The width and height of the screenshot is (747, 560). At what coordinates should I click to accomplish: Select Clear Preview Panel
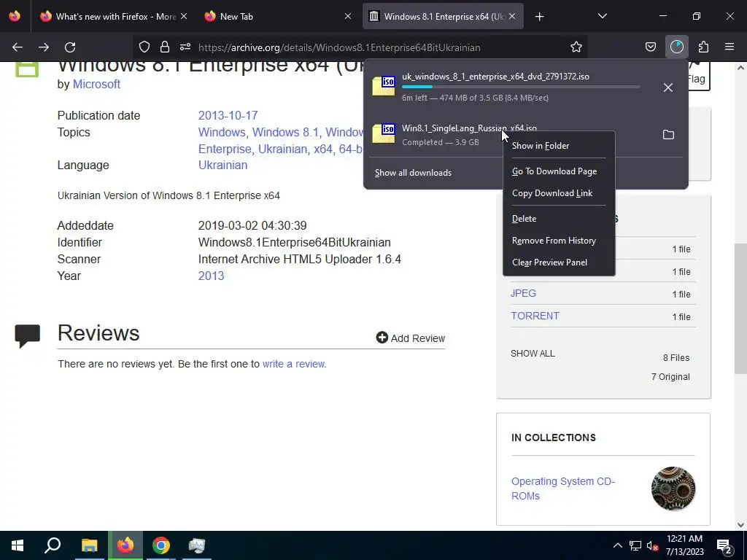click(559, 262)
